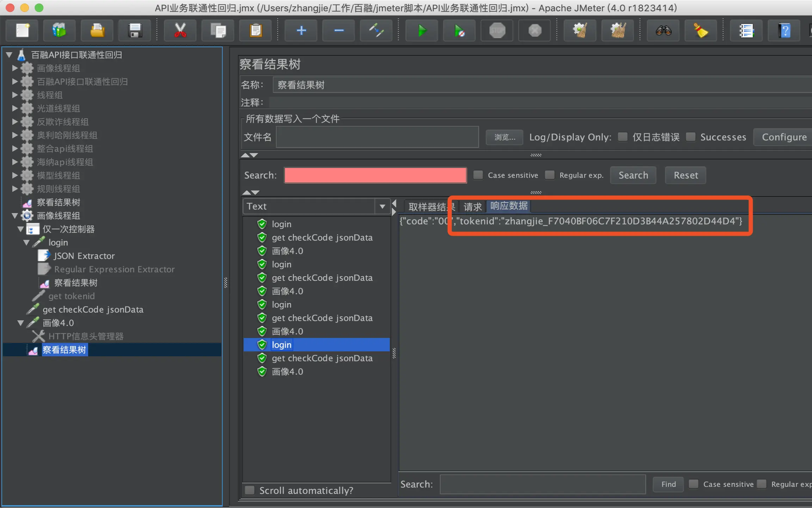
Task: Enable the 仅日志错误 checkbox
Action: click(x=623, y=137)
